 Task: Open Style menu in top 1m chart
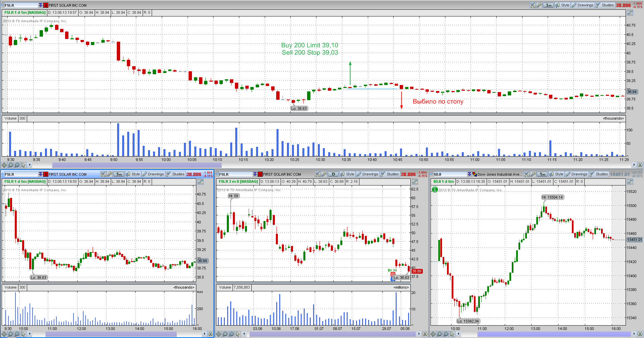pyautogui.click(x=562, y=5)
